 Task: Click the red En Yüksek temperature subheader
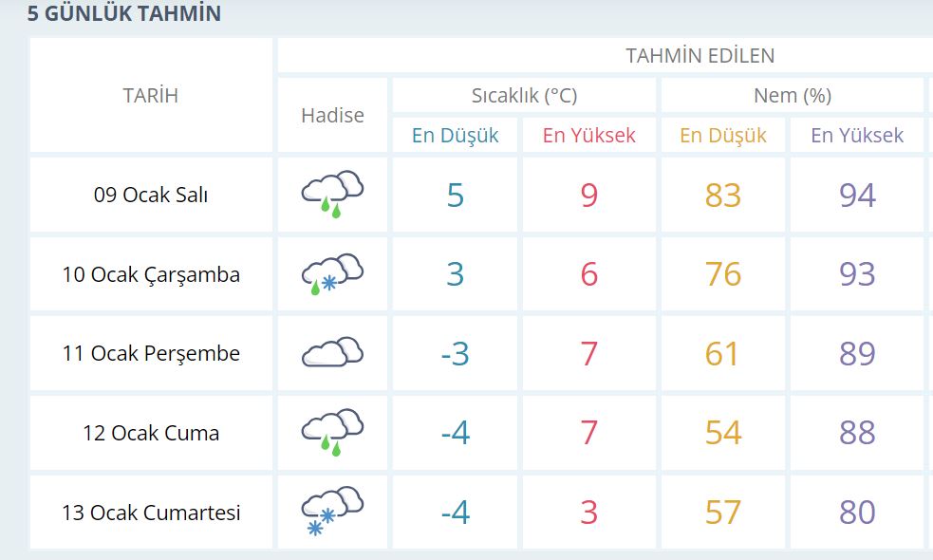589,135
